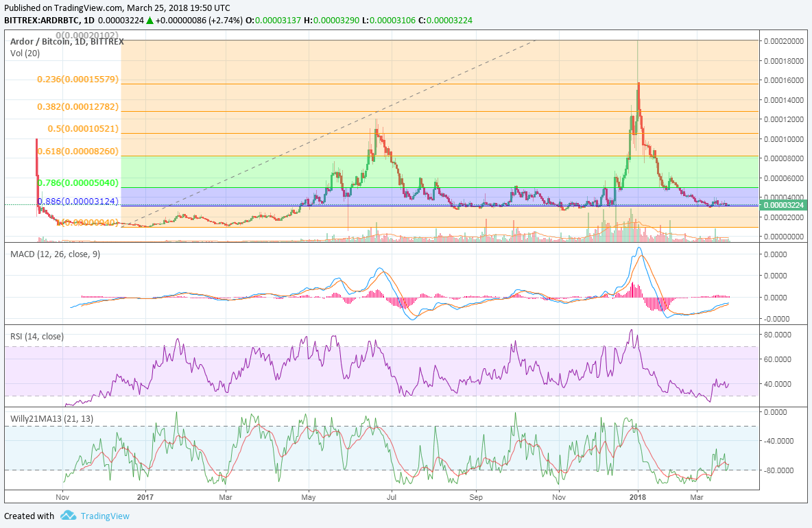The height and width of the screenshot is (528, 812).
Task: Open the TradingView link at bottom
Action: 105,516
